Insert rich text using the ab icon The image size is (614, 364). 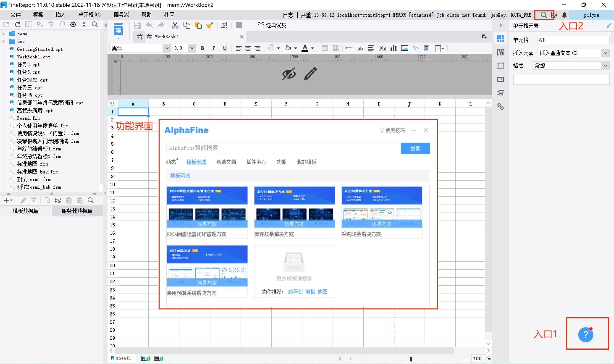[360, 48]
